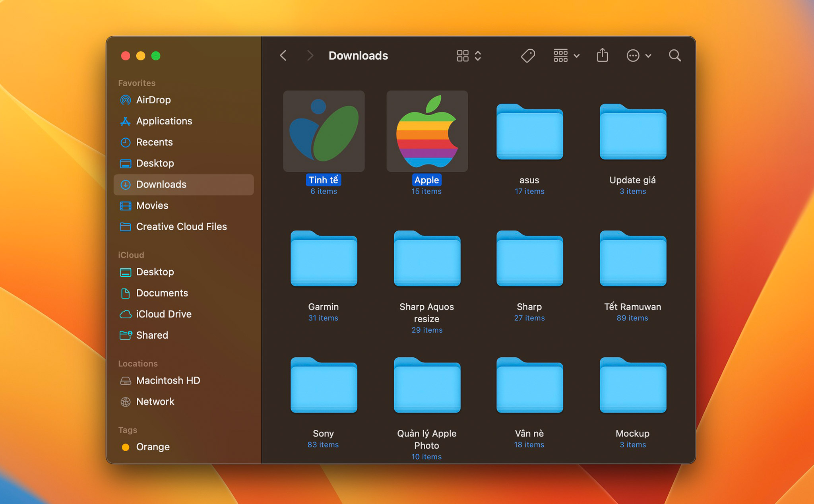Image resolution: width=814 pixels, height=504 pixels.
Task: Click the Movies filmstrip icon
Action: pos(126,205)
